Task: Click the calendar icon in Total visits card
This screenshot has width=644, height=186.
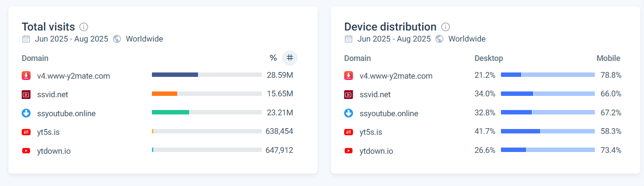Action: 26,39
